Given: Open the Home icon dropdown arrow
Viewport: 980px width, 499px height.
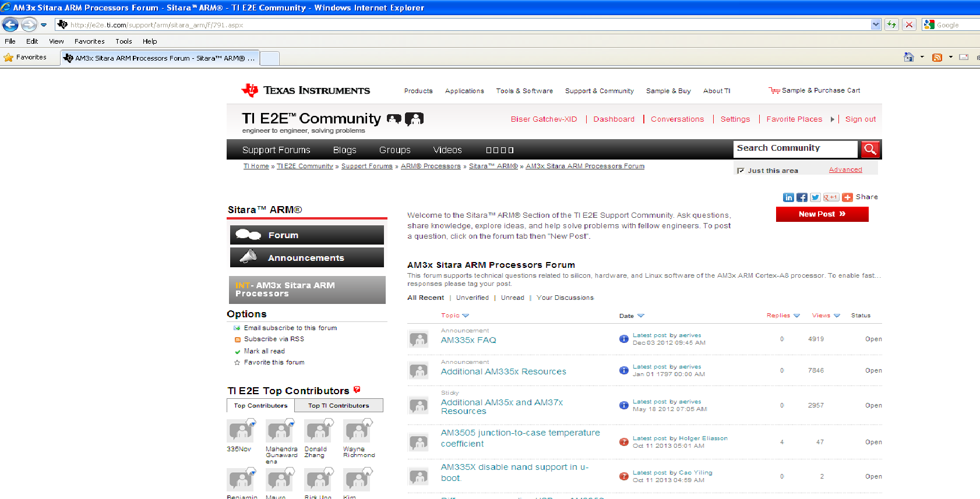Looking at the screenshot, I should (x=922, y=57).
